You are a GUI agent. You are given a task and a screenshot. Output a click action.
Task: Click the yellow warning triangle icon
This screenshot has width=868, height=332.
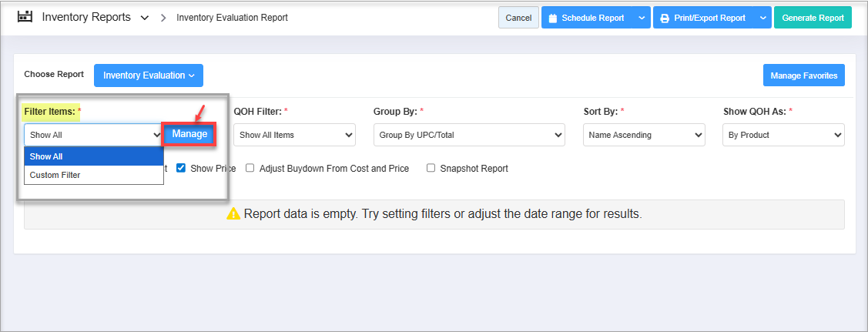pyautogui.click(x=233, y=214)
